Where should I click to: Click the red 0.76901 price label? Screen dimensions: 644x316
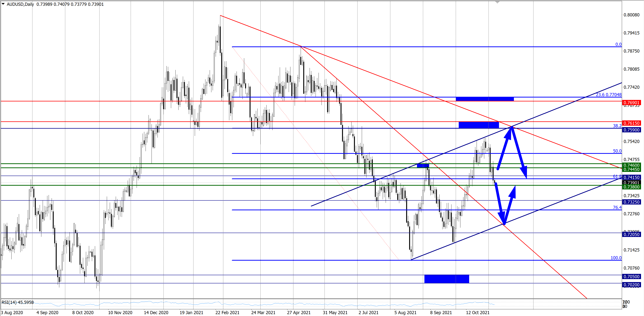pyautogui.click(x=631, y=103)
